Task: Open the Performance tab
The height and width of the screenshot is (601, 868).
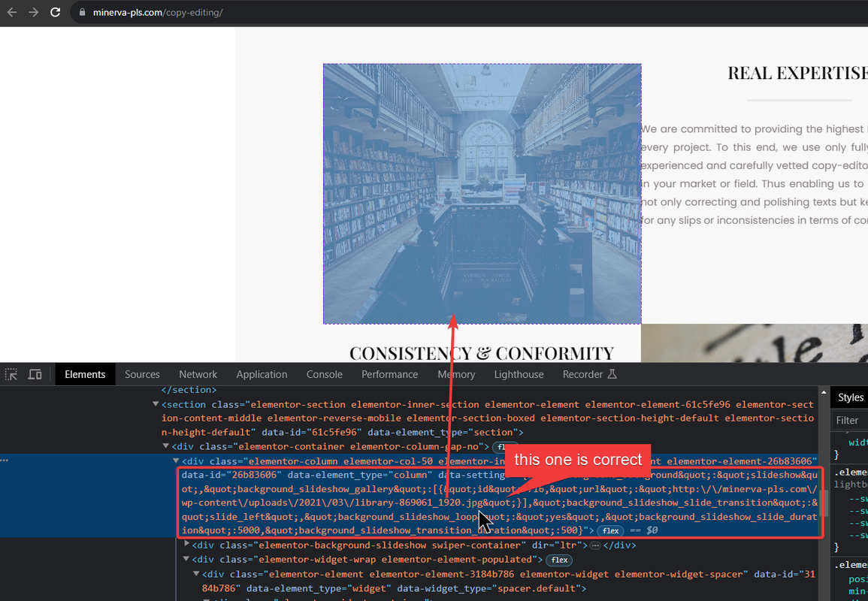Action: (x=390, y=375)
